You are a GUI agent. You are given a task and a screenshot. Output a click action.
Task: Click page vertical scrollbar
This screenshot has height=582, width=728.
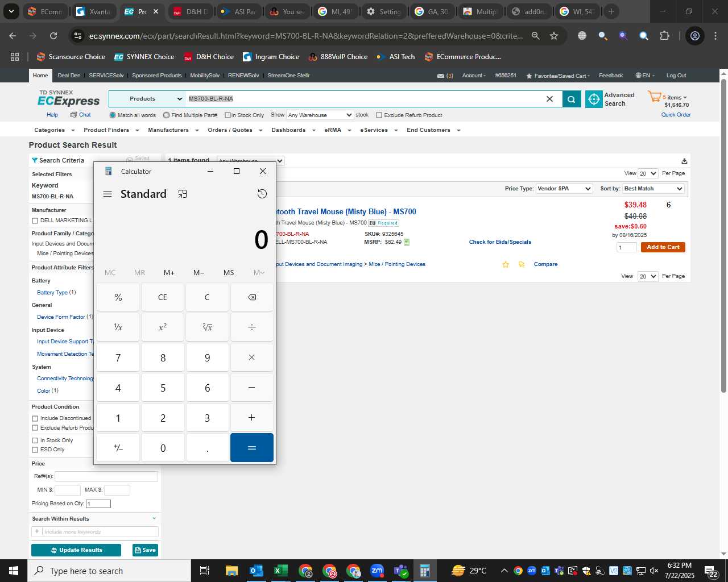click(723, 236)
